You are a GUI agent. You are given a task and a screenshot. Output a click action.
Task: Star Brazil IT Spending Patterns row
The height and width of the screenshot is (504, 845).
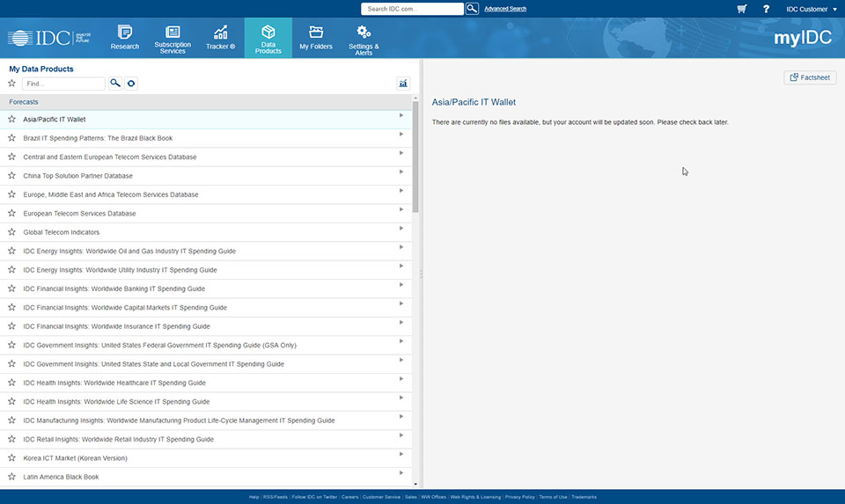pos(11,138)
